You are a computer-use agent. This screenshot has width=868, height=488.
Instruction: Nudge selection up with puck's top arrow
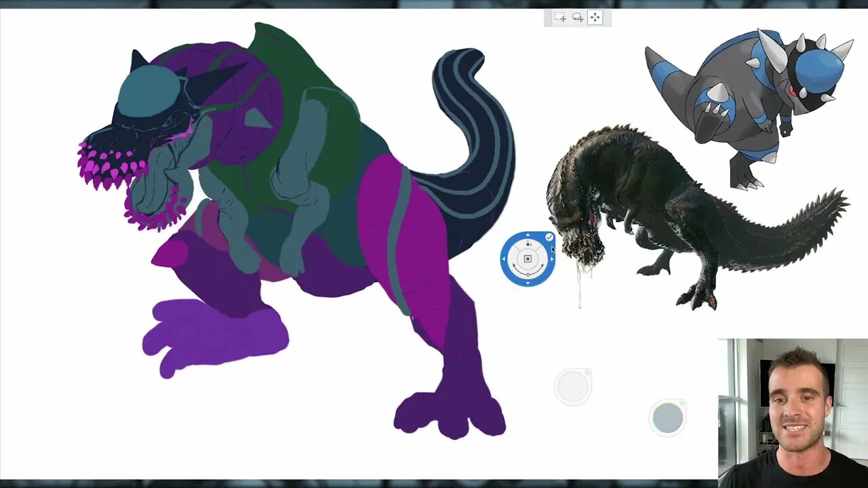[528, 235]
